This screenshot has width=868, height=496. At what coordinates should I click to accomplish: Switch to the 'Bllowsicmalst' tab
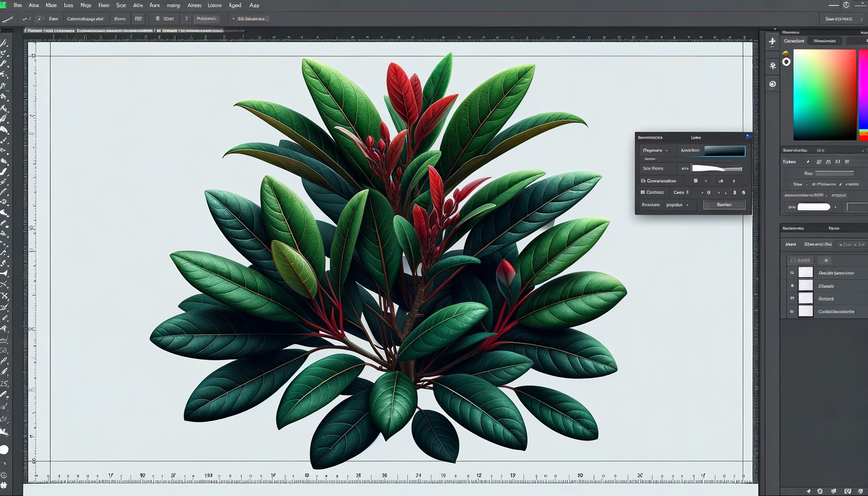tap(824, 41)
